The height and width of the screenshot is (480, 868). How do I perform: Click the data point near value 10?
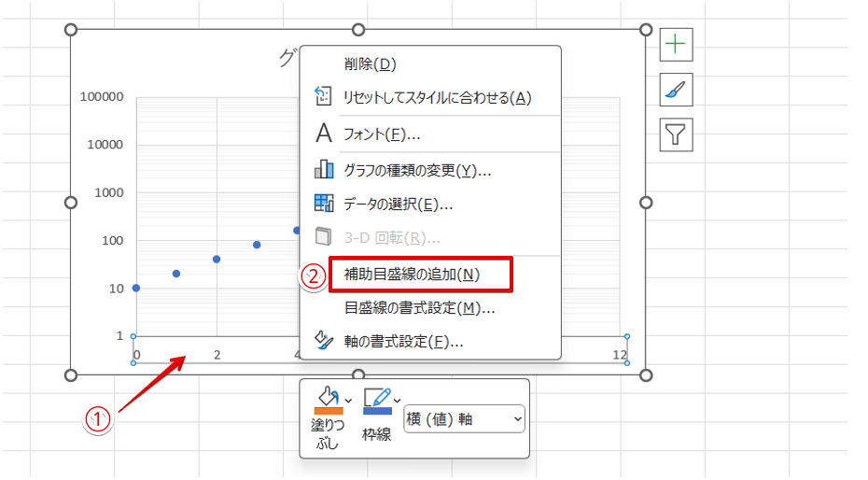point(136,288)
